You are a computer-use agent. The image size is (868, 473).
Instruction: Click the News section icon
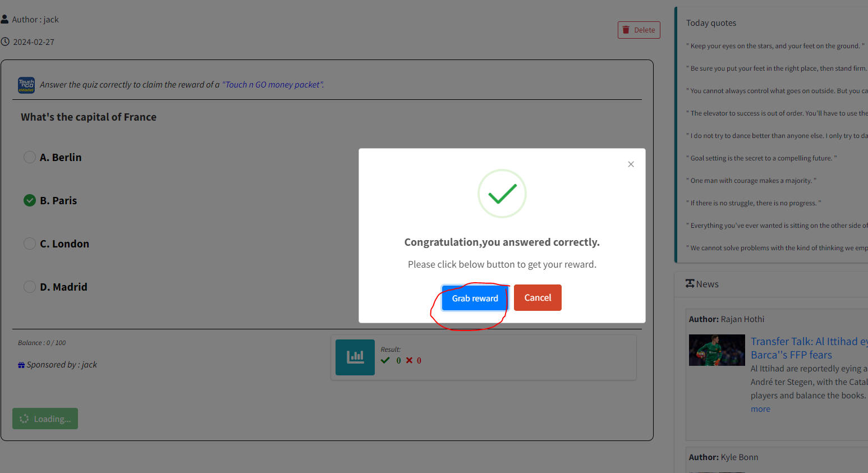coord(690,284)
